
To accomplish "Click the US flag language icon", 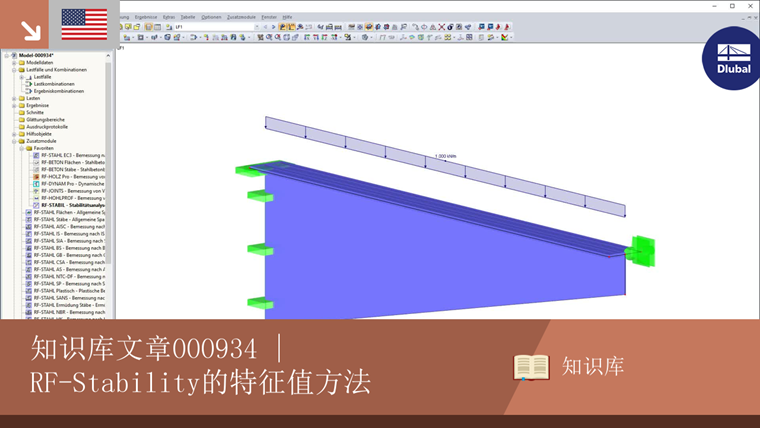I will click(x=84, y=24).
